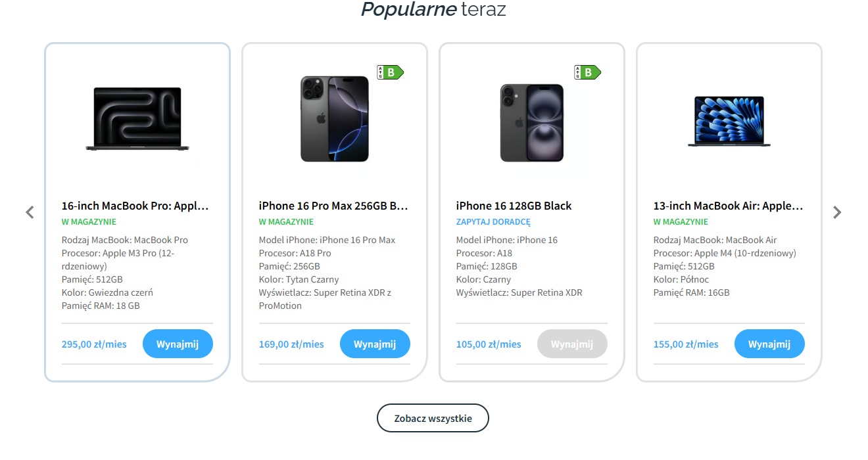Image resolution: width=868 pixels, height=460 pixels.
Task: Click the Zapytaj doradcę status label
Action: 493,222
